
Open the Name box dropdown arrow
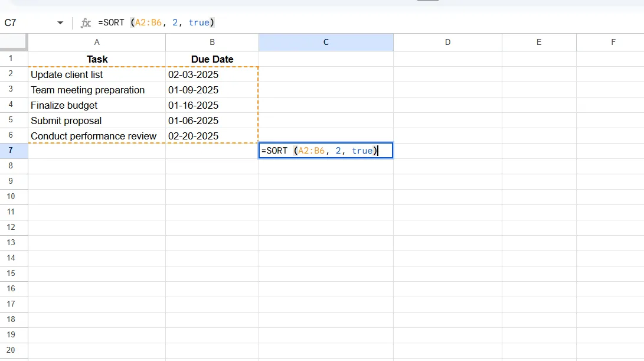(60, 22)
